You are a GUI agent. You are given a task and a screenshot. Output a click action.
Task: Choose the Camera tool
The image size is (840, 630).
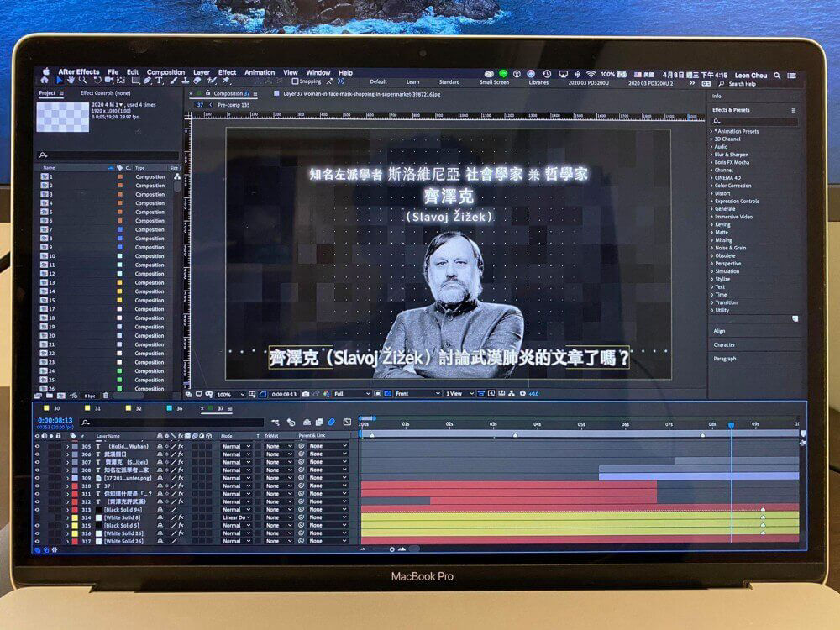pos(109,81)
